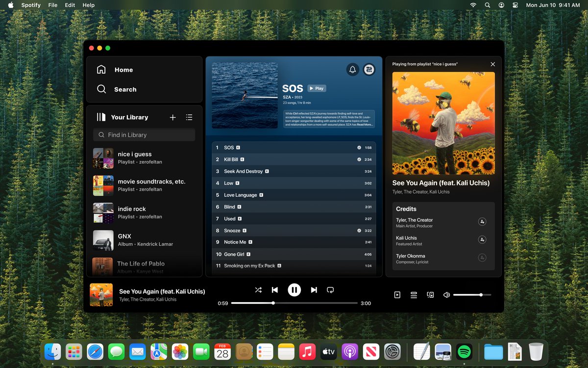This screenshot has height=368, width=588.
Task: Open the Music app in Dock
Action: point(307,351)
